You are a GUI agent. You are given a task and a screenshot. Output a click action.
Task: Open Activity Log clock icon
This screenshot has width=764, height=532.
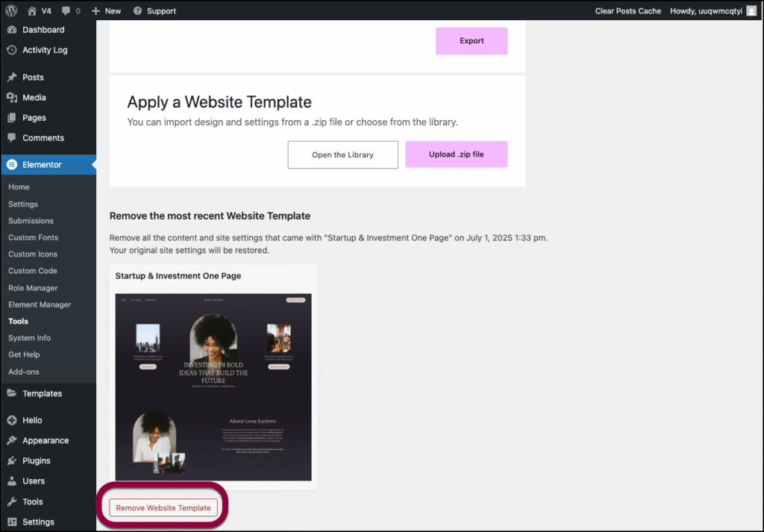coord(12,50)
